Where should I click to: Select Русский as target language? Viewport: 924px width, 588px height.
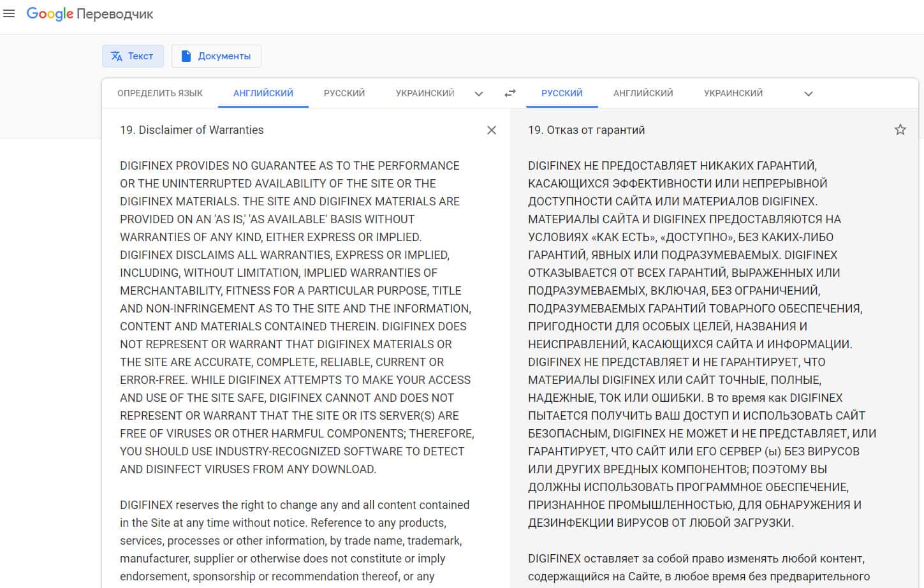(562, 93)
